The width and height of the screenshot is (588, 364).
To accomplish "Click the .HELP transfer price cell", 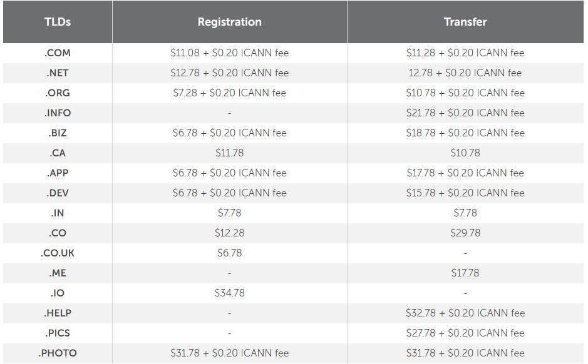I will (465, 313).
